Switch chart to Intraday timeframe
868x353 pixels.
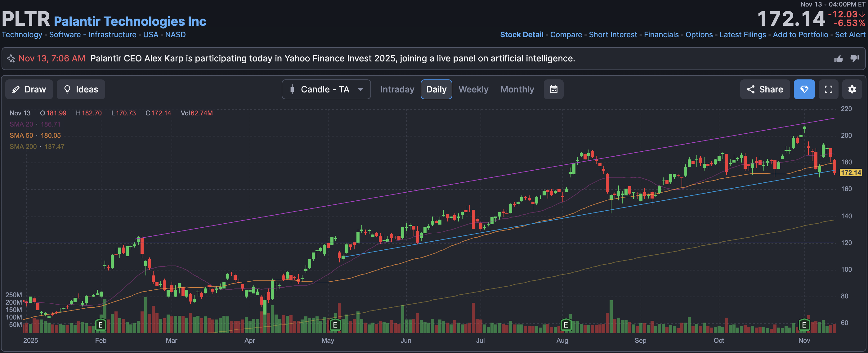(397, 89)
